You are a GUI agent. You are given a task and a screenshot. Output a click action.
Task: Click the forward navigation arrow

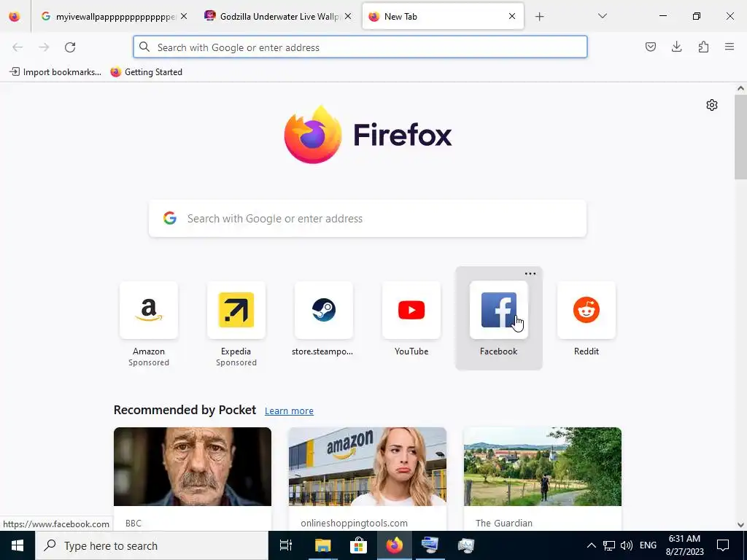(44, 47)
